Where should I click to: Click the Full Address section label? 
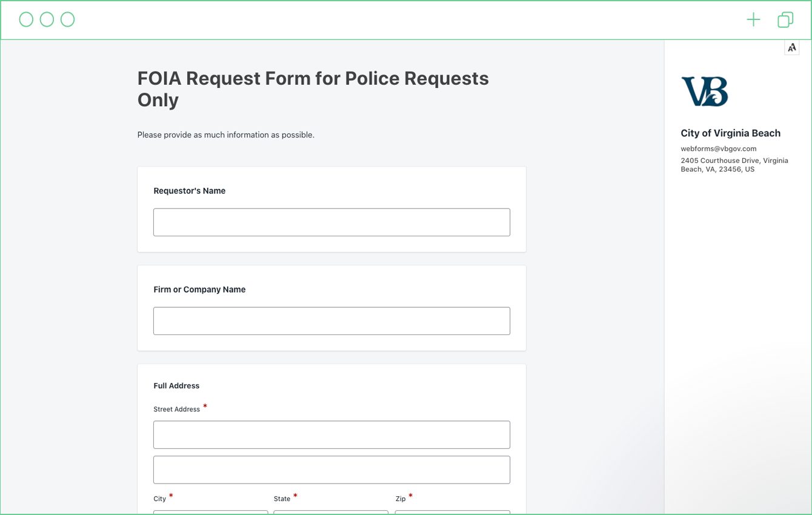pos(176,386)
